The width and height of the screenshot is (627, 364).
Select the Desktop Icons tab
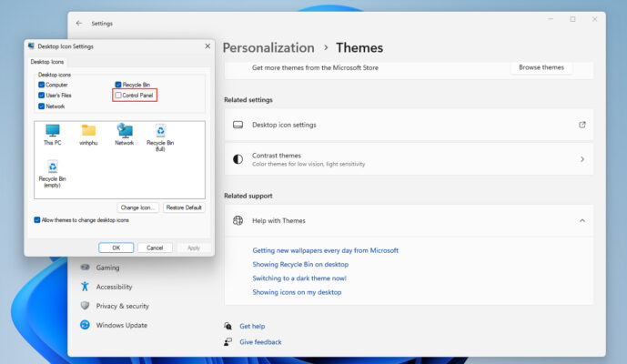click(x=46, y=62)
